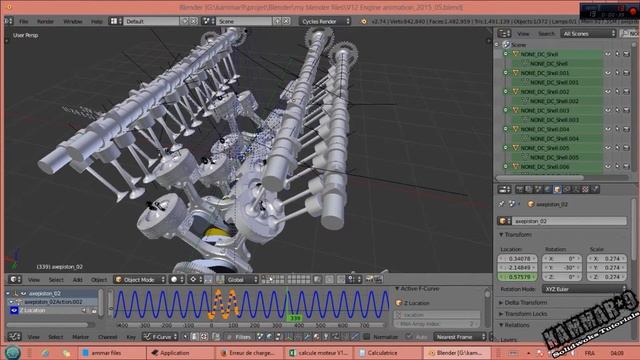Open the Outliner editor type selector

[x=504, y=33]
